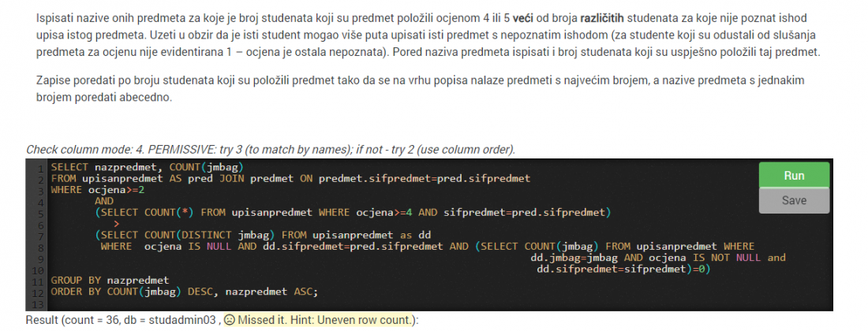The image size is (868, 331).
Task: Click line number 1 in editor gutter
Action: [41, 168]
